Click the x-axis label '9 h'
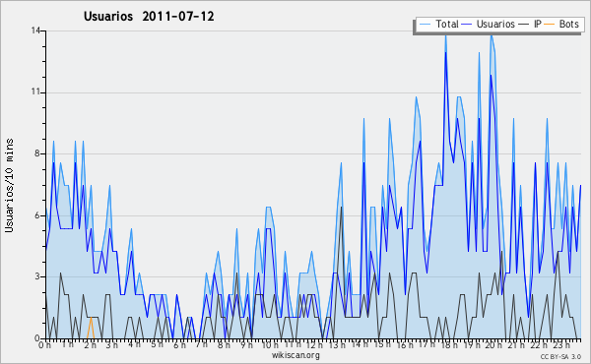This screenshot has width=591, height=364. (246, 345)
